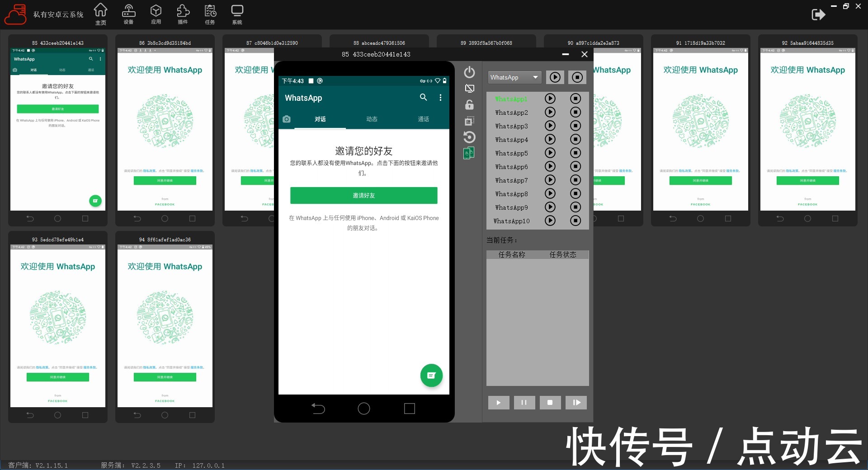Click the green 邀请好友 button on large phone
Image resolution: width=868 pixels, height=470 pixels.
pyautogui.click(x=363, y=195)
